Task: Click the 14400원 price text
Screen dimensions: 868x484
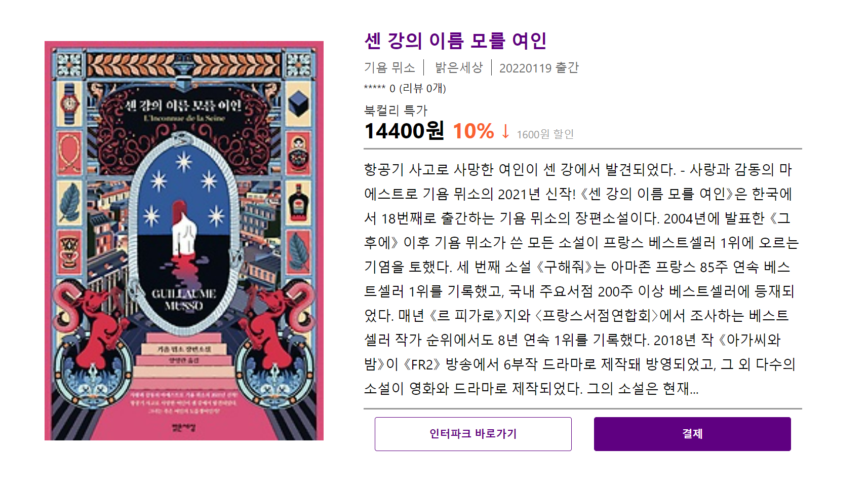Action: click(x=404, y=131)
